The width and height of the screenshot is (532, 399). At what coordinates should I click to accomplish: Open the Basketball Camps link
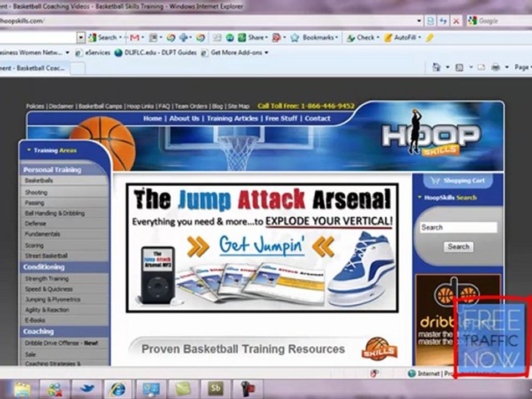pos(100,106)
